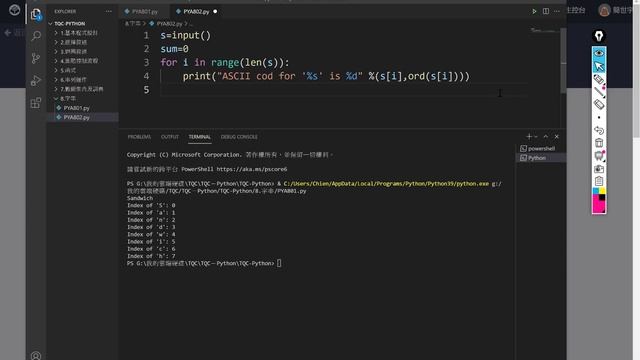Open the Source Control view
640x360 pixels.
(36, 58)
